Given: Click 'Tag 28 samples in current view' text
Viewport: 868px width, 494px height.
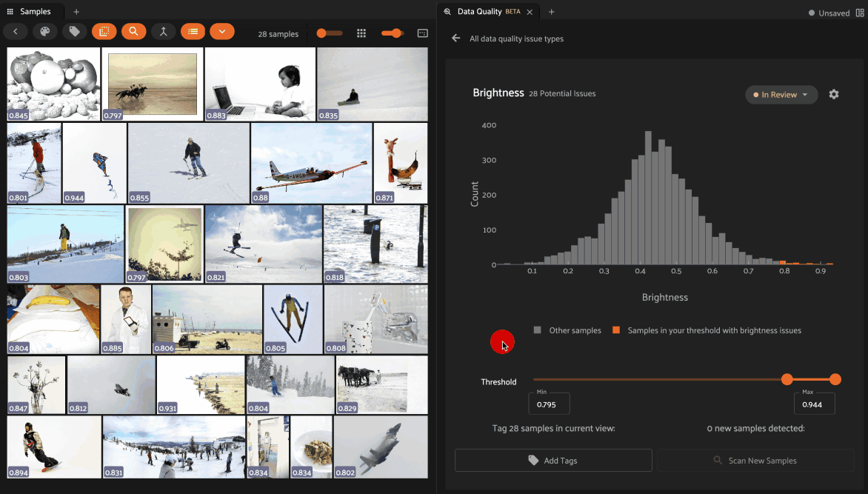Looking at the screenshot, I should [x=553, y=428].
